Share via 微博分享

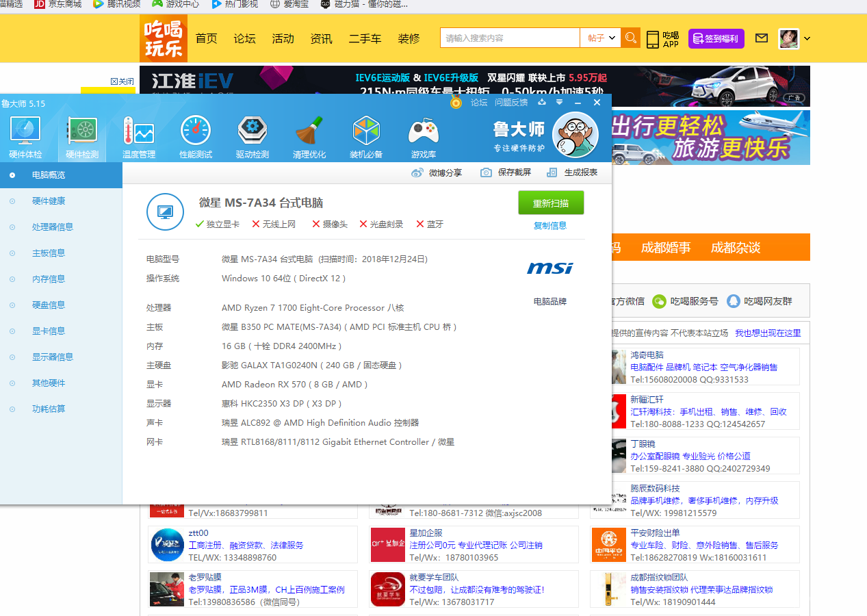437,172
